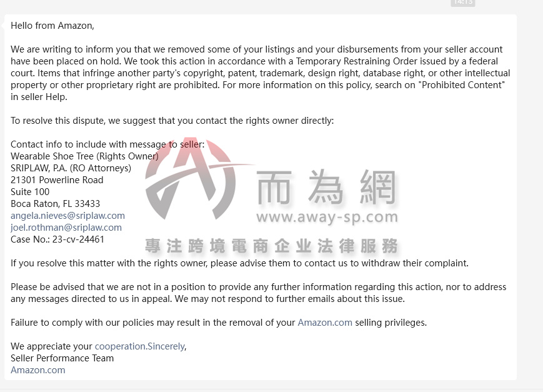Click the cooperation.Sincerely hyperlink

coord(139,346)
